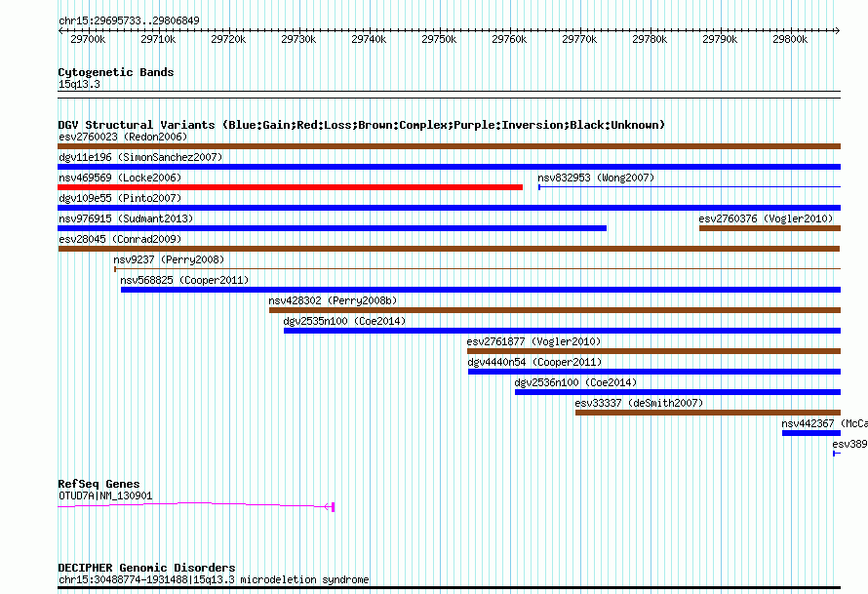
Task: Click the brown esv2760376 variant bar
Action: pos(770,228)
